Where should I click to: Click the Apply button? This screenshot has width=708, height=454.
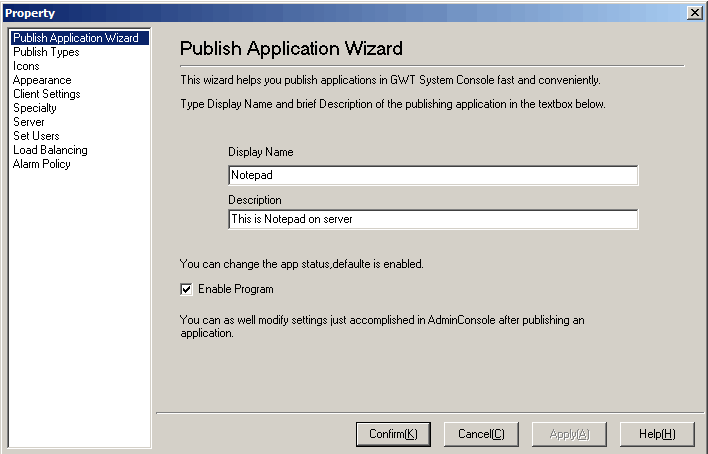click(x=569, y=434)
